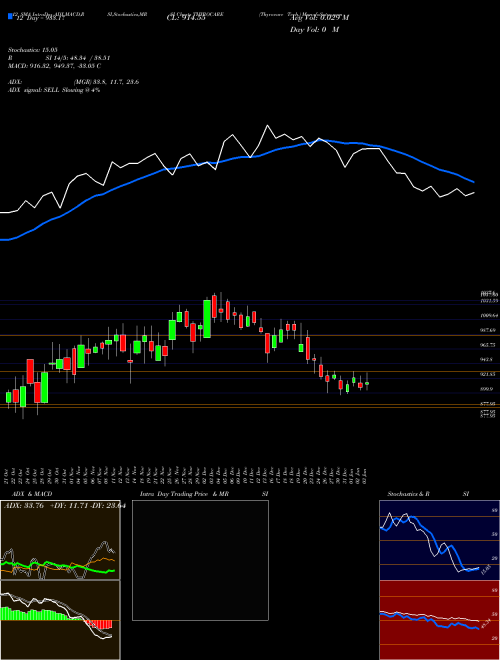Click the 'Intra Day Trading Price & MR' title
Screen dimensions: 500x660
click(184, 494)
